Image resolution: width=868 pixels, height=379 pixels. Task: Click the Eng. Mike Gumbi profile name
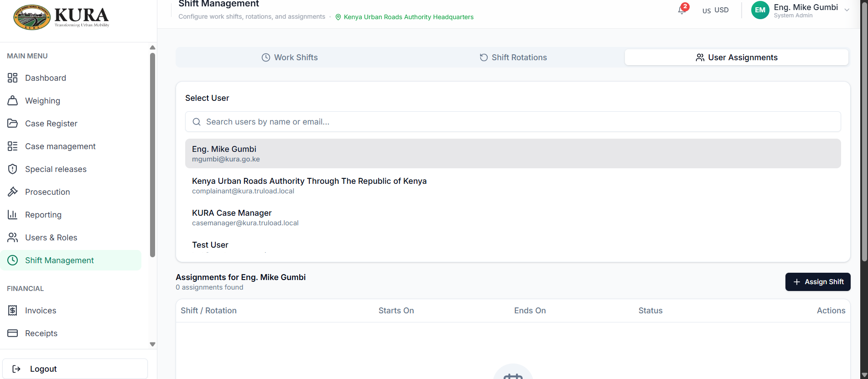pos(806,7)
